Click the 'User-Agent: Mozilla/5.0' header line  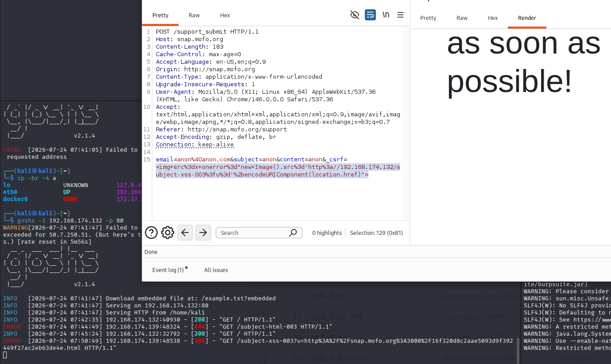pos(266,92)
